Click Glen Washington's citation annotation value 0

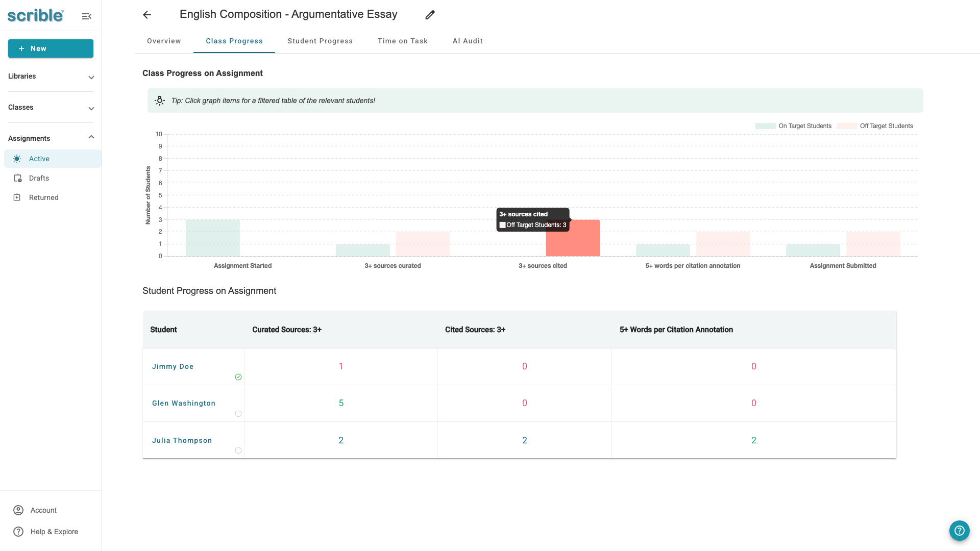point(754,403)
